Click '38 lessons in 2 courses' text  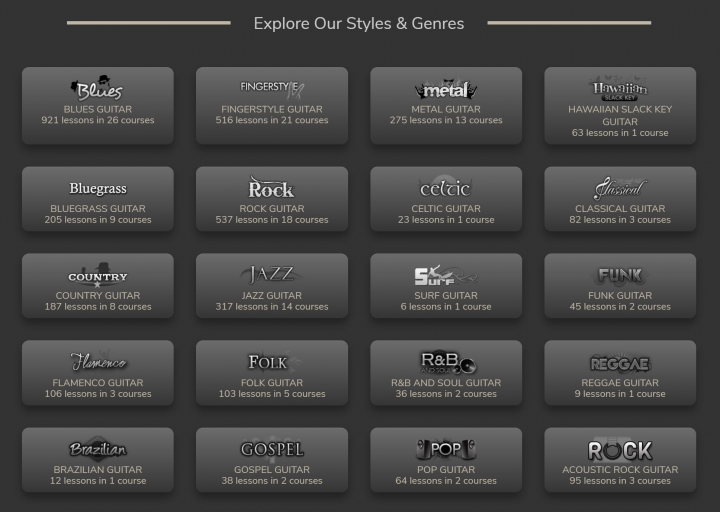[x=272, y=481]
